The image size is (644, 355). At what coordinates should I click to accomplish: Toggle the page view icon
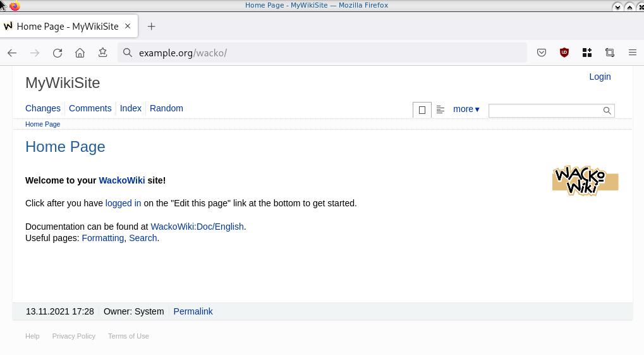pos(422,110)
